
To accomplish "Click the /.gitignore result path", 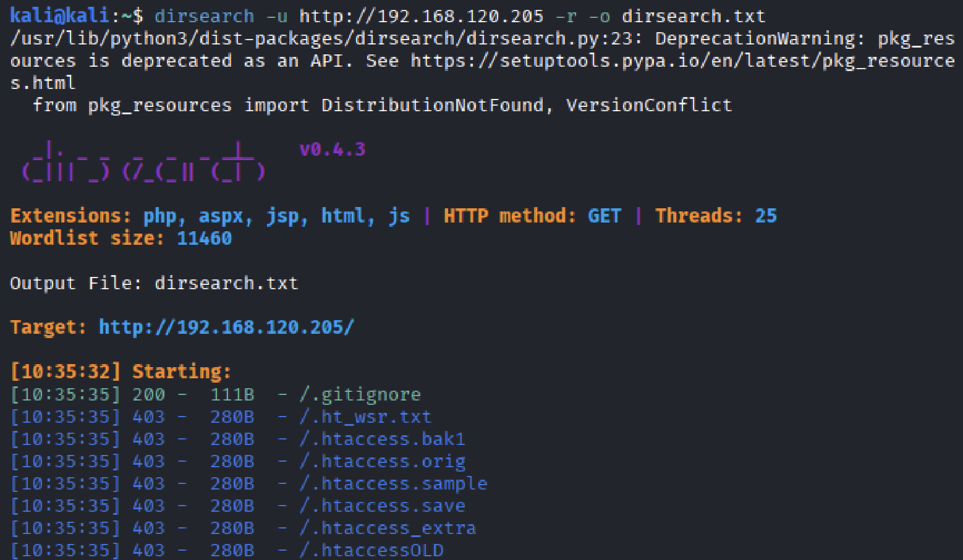I will click(360, 394).
